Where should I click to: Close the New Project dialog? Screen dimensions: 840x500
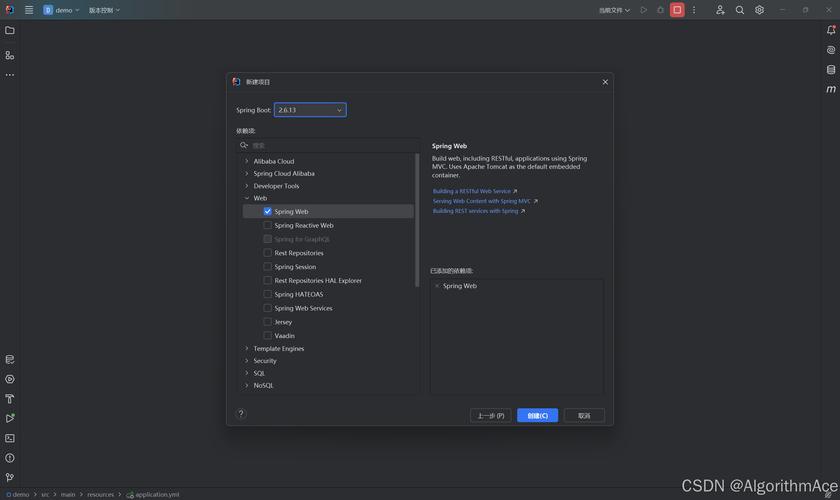coord(605,82)
